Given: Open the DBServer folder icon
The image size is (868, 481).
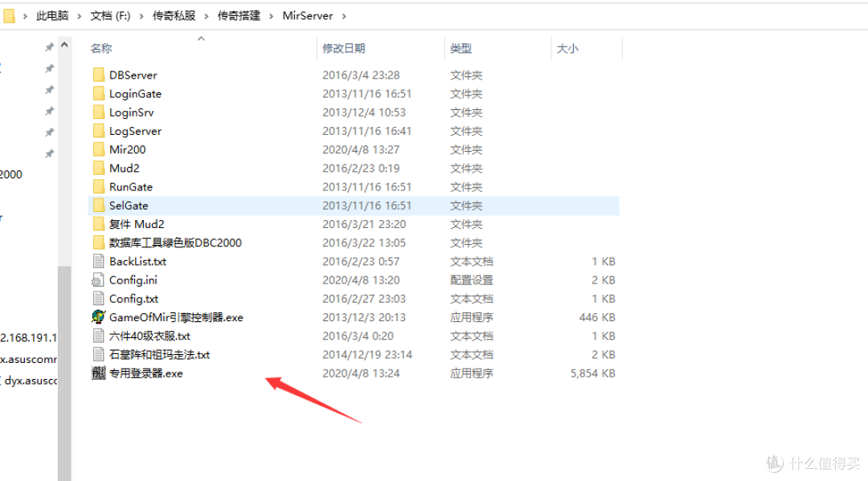Looking at the screenshot, I should coord(98,75).
